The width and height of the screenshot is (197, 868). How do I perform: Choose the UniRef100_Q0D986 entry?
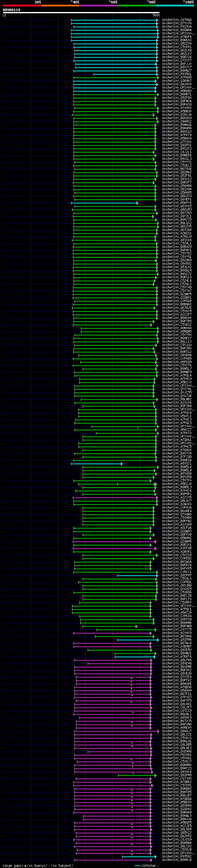pyautogui.click(x=177, y=751)
